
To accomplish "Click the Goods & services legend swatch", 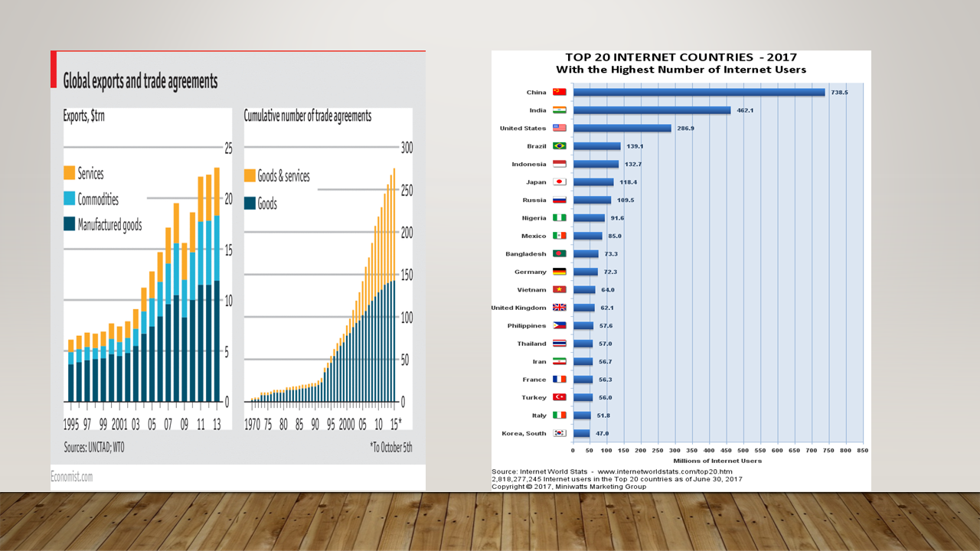I will (x=250, y=176).
